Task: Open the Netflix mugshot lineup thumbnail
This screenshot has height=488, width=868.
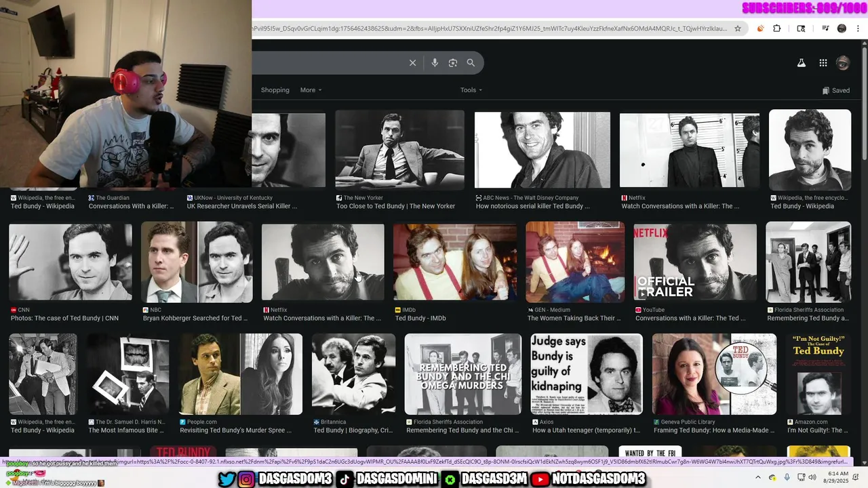Action: (x=690, y=150)
